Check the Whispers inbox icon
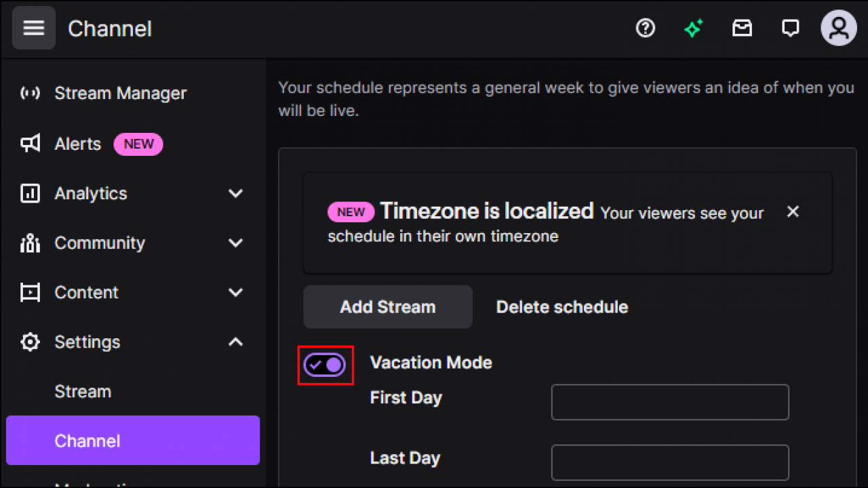This screenshot has height=488, width=868. click(742, 28)
